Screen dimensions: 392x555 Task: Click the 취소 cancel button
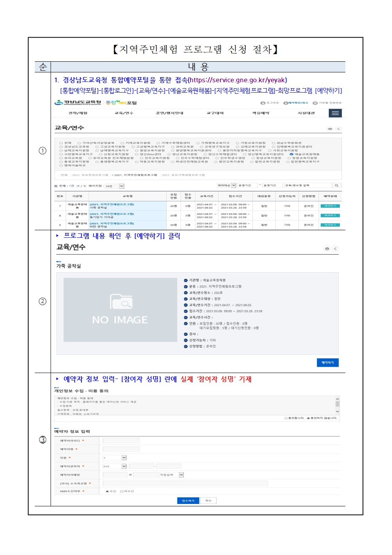(x=208, y=500)
